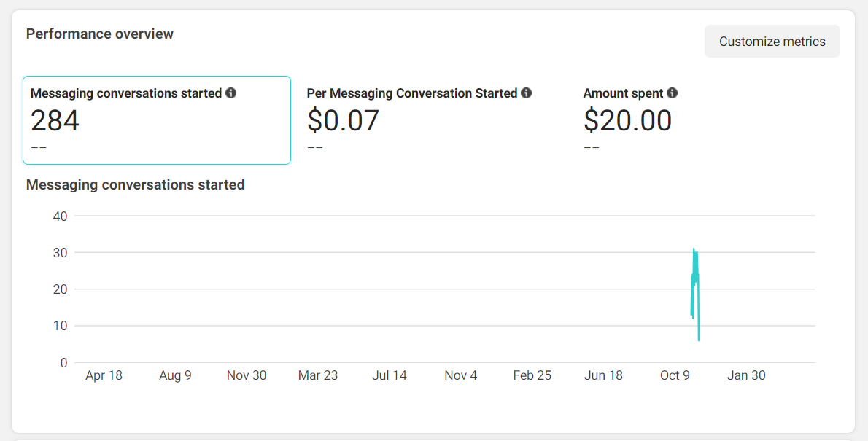Open the Customize metrics button
Viewport: 868px width, 441px height.
point(772,42)
